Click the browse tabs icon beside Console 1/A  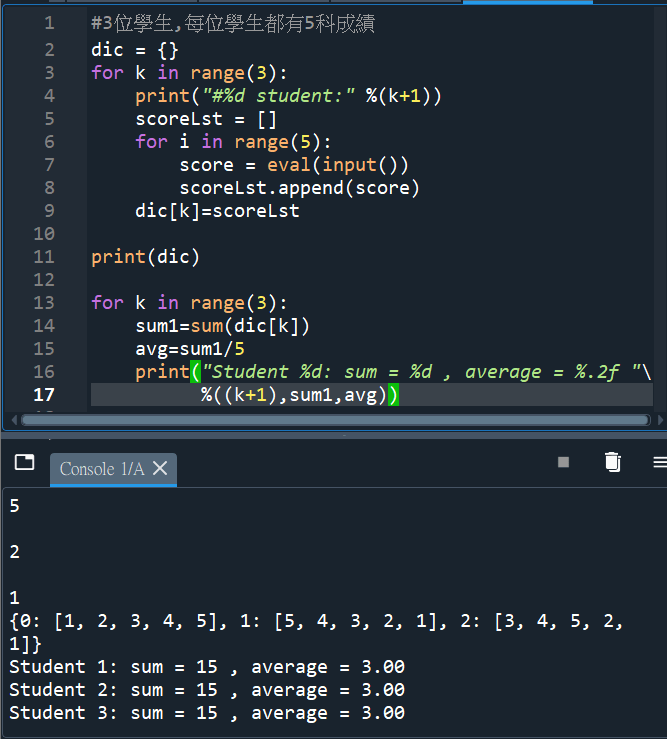coord(25,462)
